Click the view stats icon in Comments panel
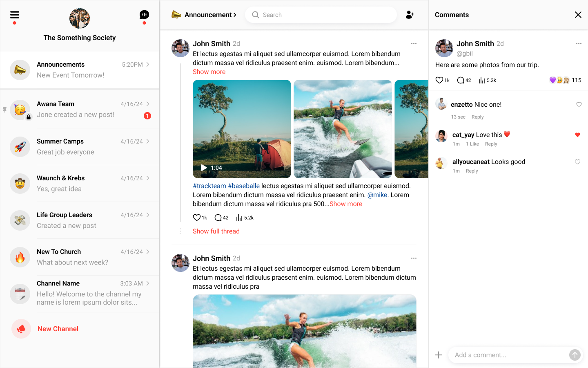Viewport: 588px width, 368px height. coord(482,80)
